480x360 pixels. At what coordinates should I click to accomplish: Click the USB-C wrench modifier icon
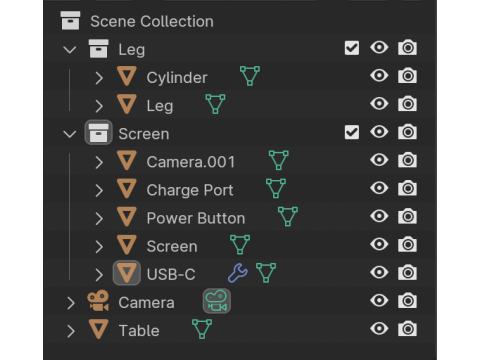pyautogui.click(x=238, y=273)
